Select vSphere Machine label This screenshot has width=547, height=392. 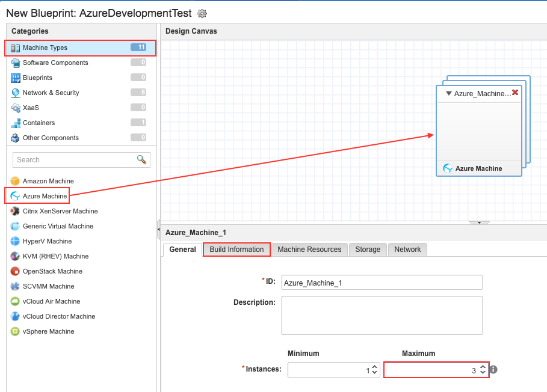[x=49, y=331]
